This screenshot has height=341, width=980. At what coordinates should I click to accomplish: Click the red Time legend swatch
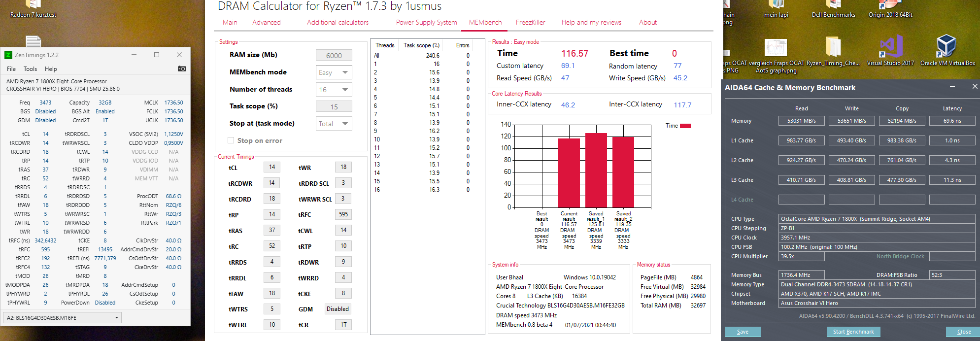[685, 126]
